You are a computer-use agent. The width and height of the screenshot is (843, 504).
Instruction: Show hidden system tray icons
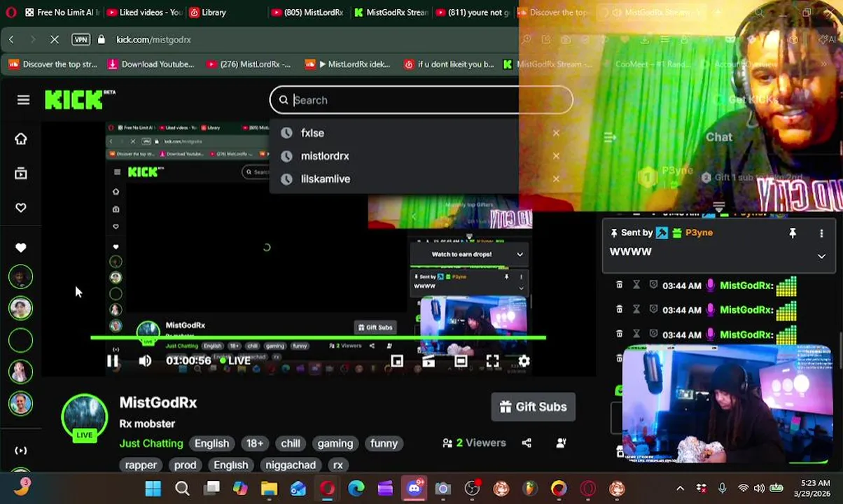pyautogui.click(x=680, y=489)
